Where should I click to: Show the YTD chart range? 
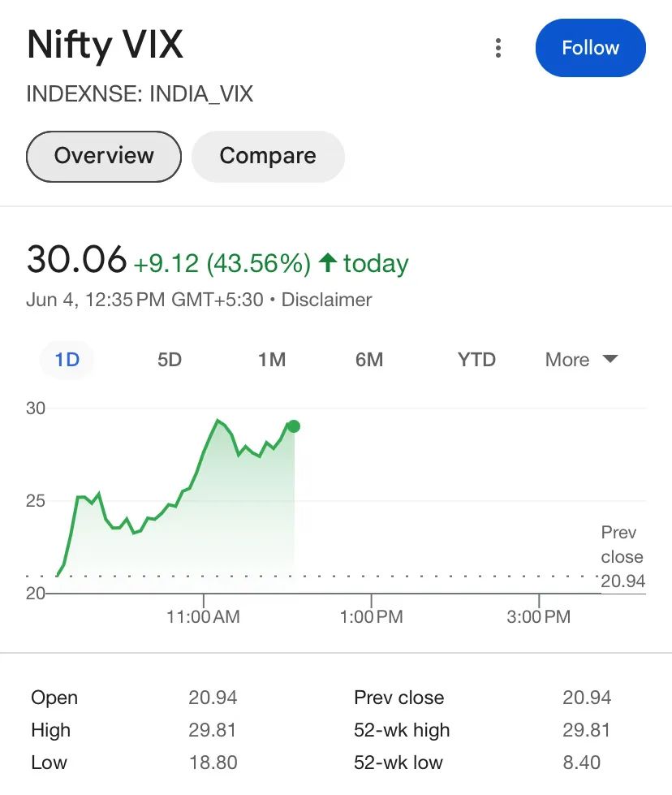point(476,360)
